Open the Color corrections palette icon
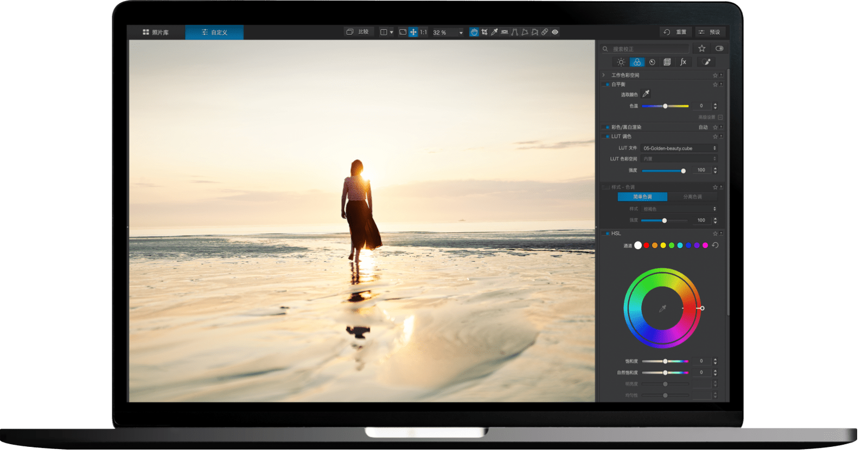This screenshot has height=455, width=868. pos(637,62)
